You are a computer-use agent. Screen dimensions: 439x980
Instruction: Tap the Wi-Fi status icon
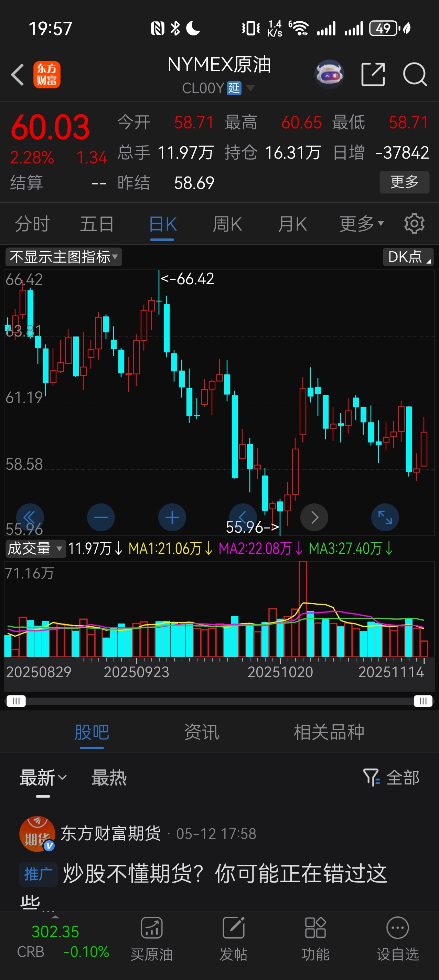coord(299,28)
